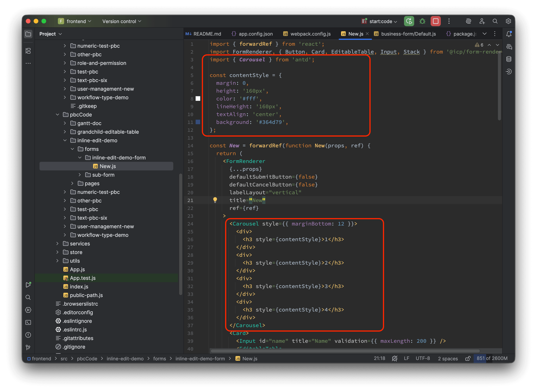
Task: Open the Project tool window folder icon
Action: tap(28, 34)
